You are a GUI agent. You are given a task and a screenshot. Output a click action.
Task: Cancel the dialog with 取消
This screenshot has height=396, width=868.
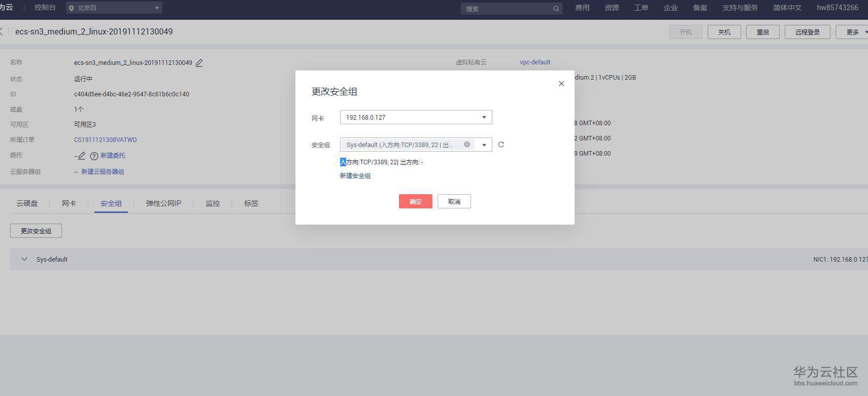[x=454, y=201]
